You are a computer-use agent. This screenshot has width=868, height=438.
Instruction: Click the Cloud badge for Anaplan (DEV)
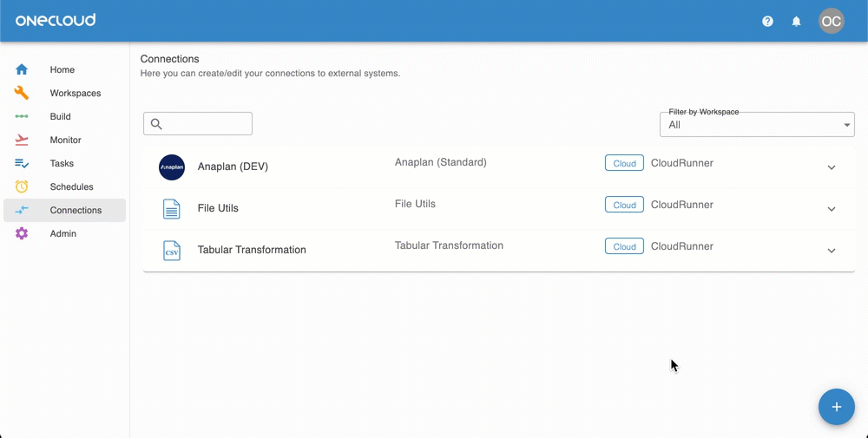[x=624, y=163]
